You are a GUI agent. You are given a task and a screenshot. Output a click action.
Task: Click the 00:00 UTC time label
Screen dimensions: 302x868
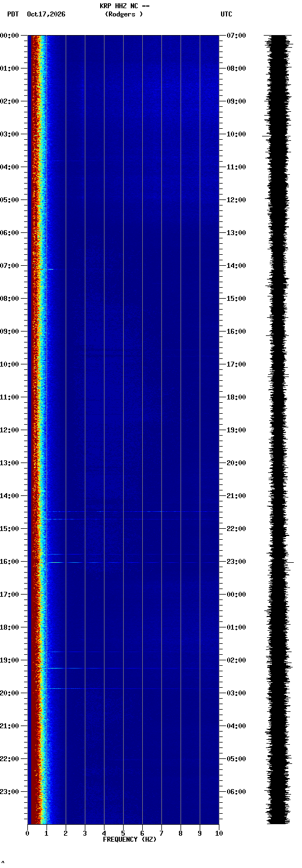236,595
